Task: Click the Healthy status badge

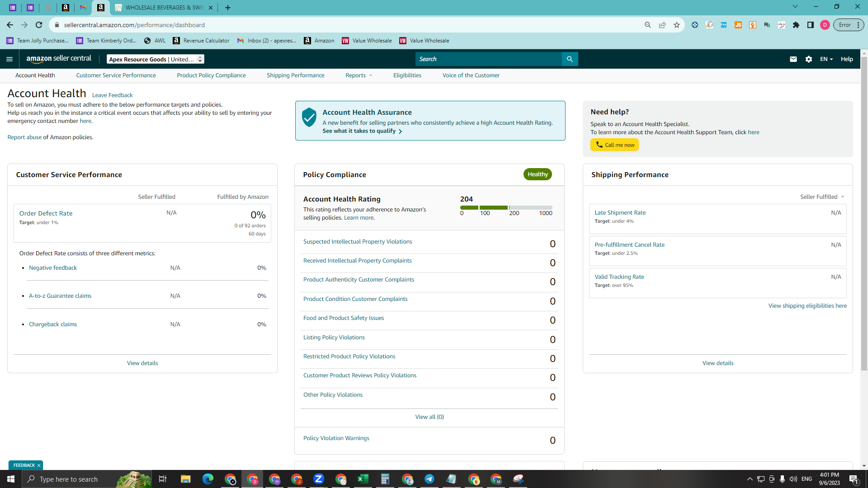Action: click(x=538, y=174)
